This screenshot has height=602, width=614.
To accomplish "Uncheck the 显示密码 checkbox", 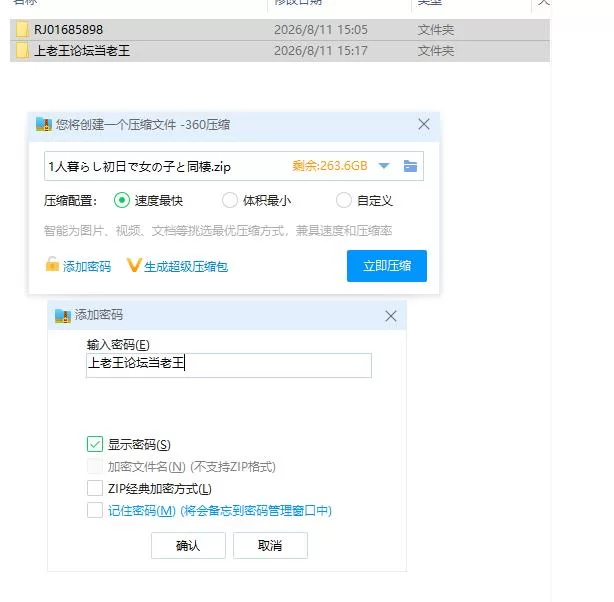I will (95, 445).
